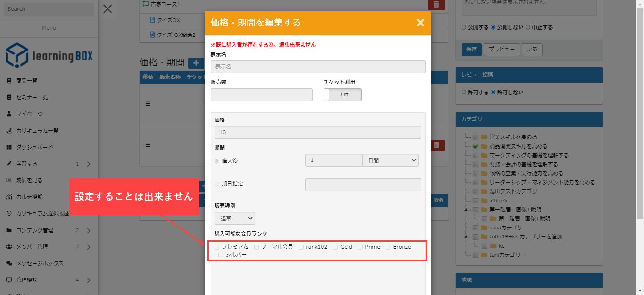This screenshot has width=644, height=295.
Task: Click the learningBOX logo
Action: (49, 56)
